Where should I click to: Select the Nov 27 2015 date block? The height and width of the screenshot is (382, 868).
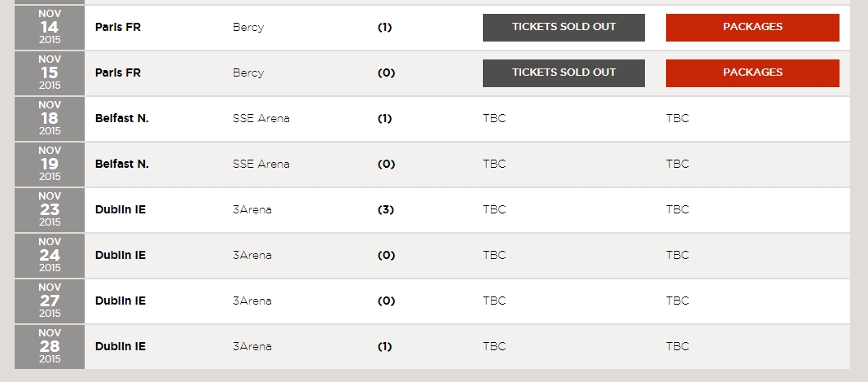[50, 301]
